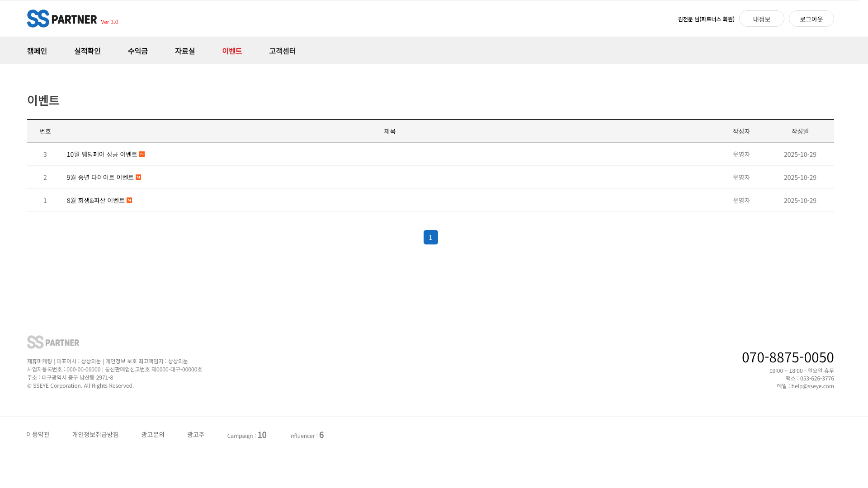Click the new badge beside 8월 회생&파산 이벤트
The width and height of the screenshot is (868, 488).
pyautogui.click(x=129, y=200)
